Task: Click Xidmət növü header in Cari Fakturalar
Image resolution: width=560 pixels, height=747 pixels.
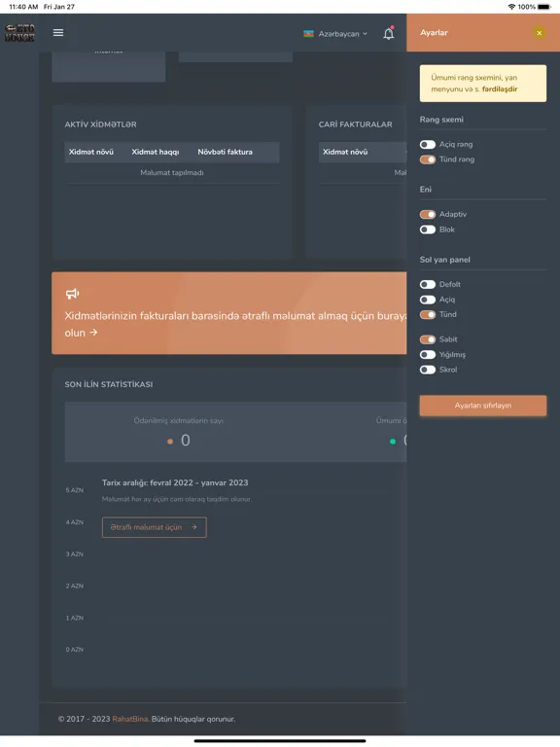Action: [345, 152]
